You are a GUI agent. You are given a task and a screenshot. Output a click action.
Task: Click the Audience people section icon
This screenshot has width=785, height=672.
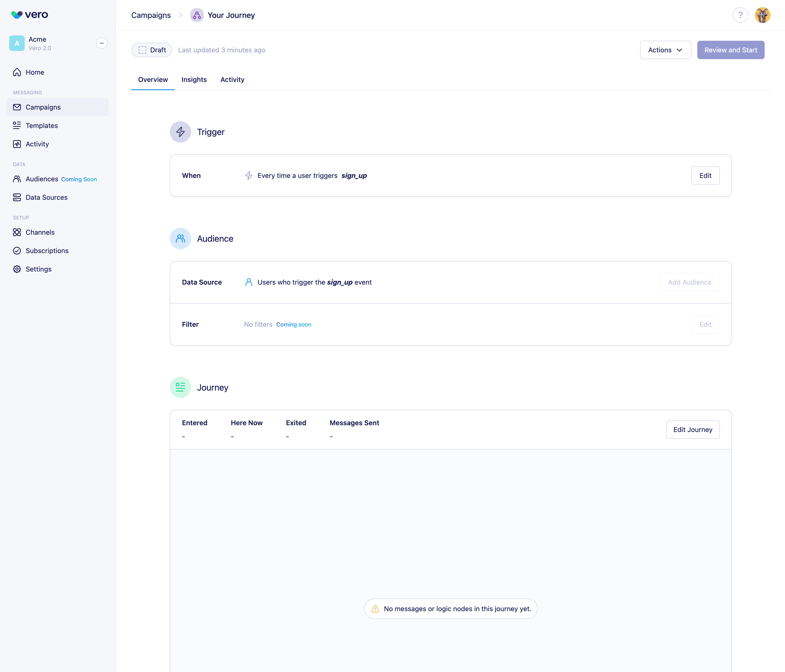pyautogui.click(x=180, y=238)
